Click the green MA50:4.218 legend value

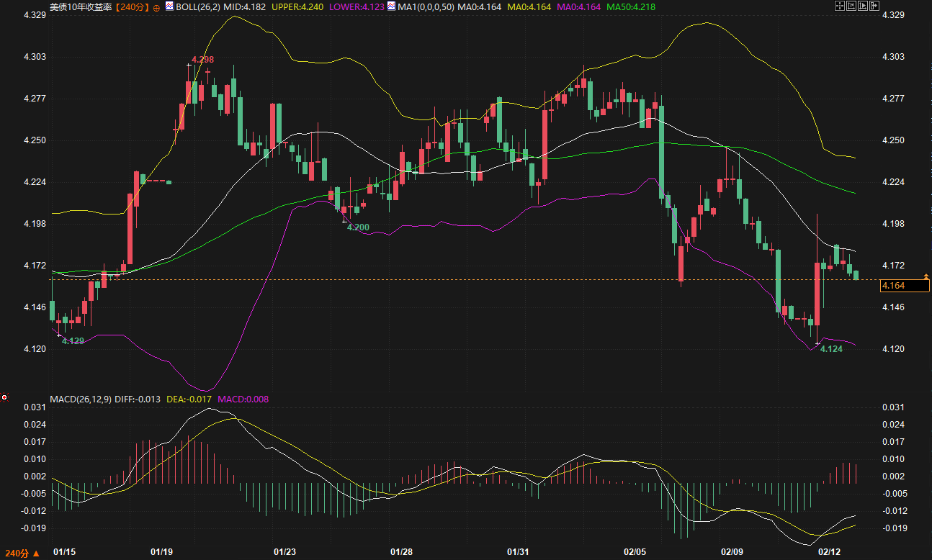pyautogui.click(x=631, y=6)
